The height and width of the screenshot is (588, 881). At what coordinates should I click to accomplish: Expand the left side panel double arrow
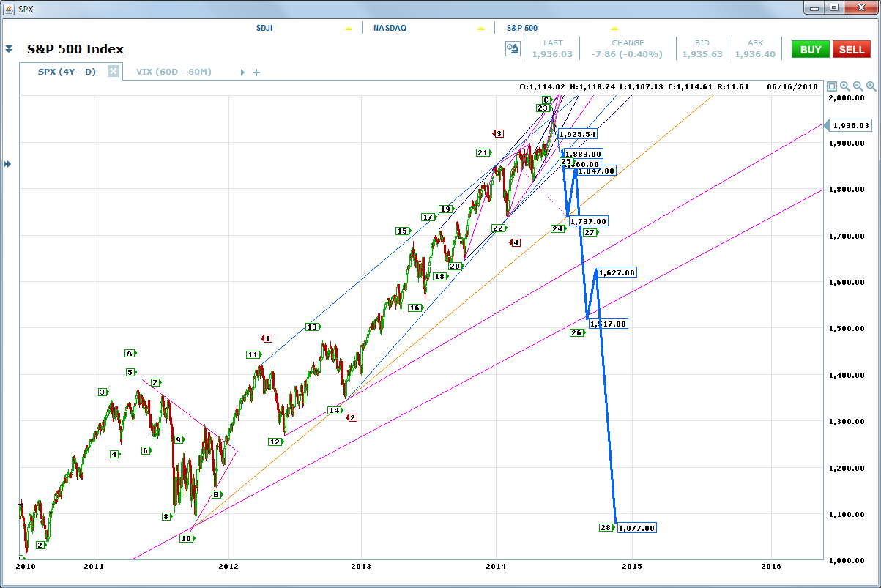point(8,164)
